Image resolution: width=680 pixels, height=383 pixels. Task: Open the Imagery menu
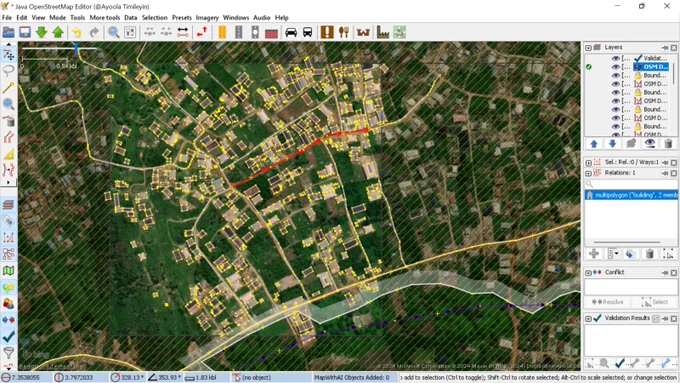pos(207,18)
